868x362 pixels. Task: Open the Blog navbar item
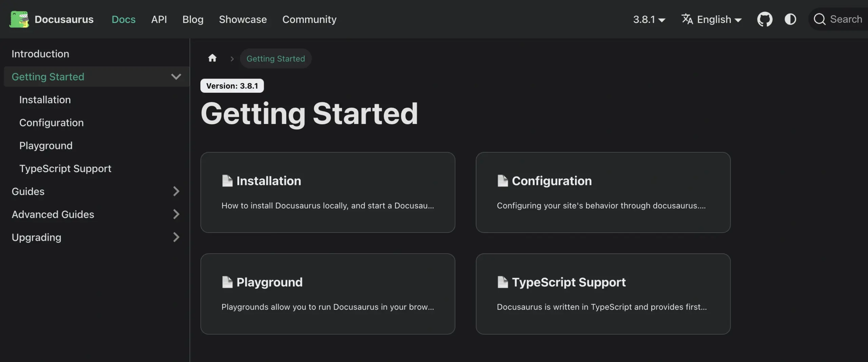click(x=193, y=19)
